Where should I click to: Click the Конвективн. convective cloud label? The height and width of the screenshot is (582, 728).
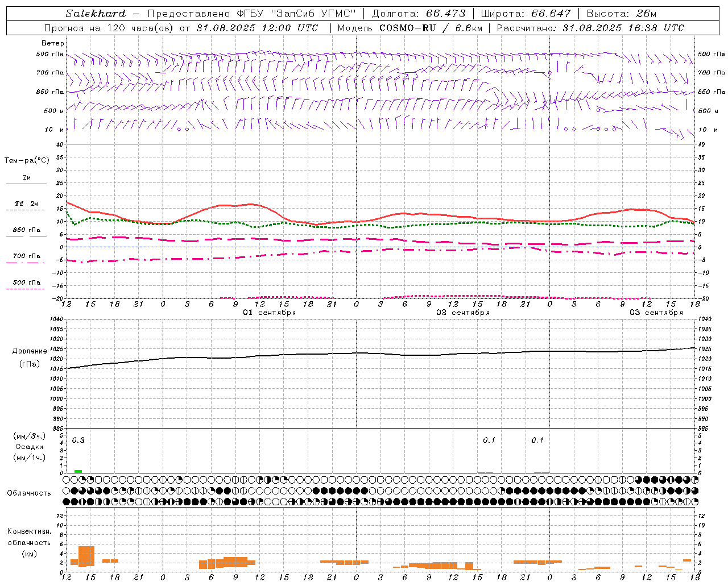click(x=30, y=531)
